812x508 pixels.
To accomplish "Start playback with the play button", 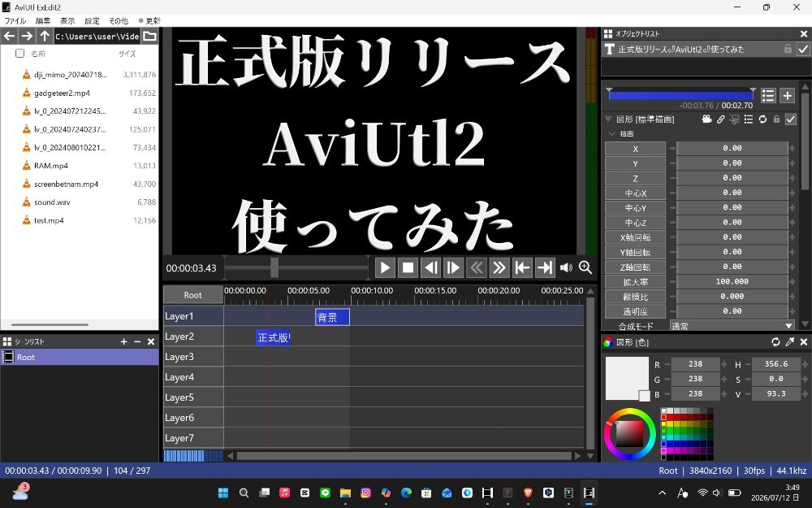I will [x=385, y=268].
